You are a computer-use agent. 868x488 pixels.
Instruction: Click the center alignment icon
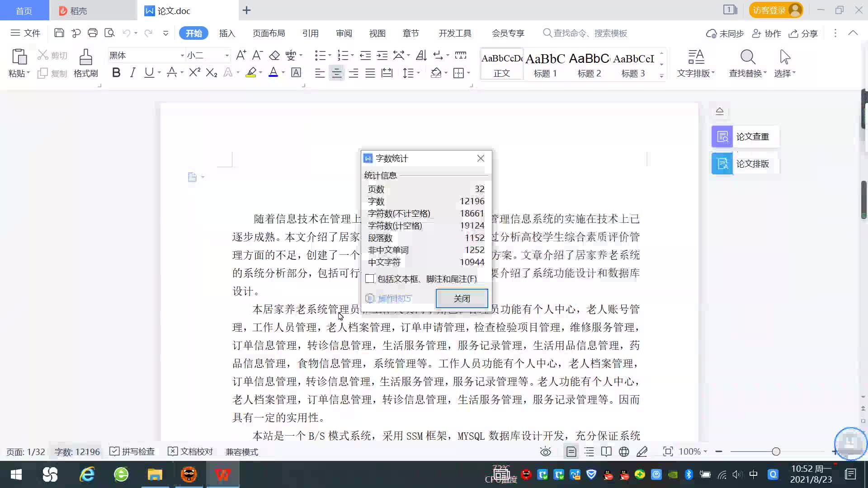tap(336, 73)
